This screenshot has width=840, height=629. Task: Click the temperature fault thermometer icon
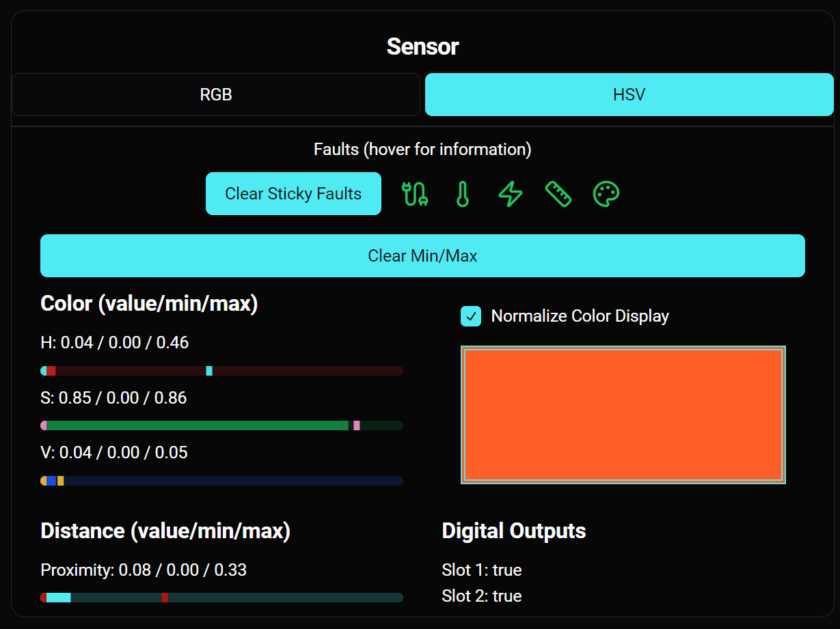pyautogui.click(x=463, y=193)
